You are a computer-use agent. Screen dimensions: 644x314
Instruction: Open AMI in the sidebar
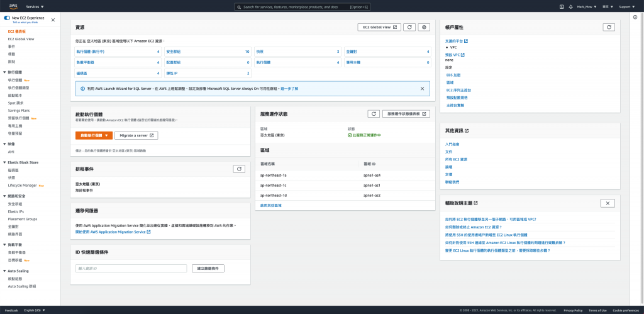pos(11,152)
